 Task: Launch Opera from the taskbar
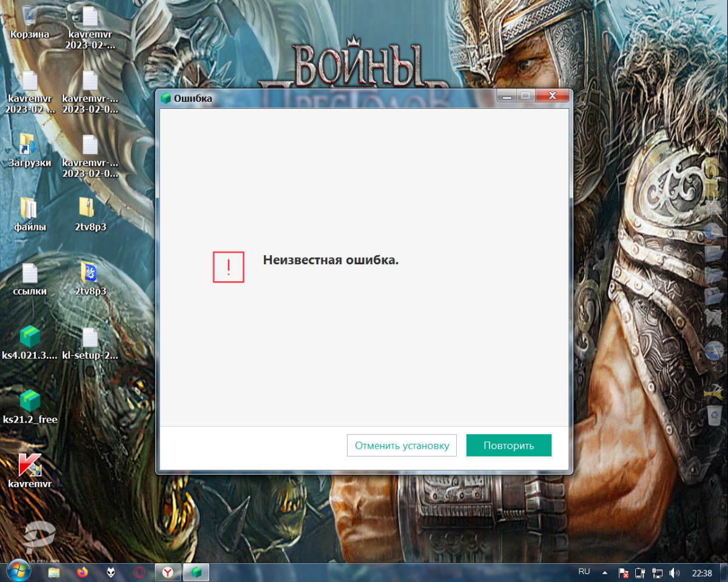140,572
